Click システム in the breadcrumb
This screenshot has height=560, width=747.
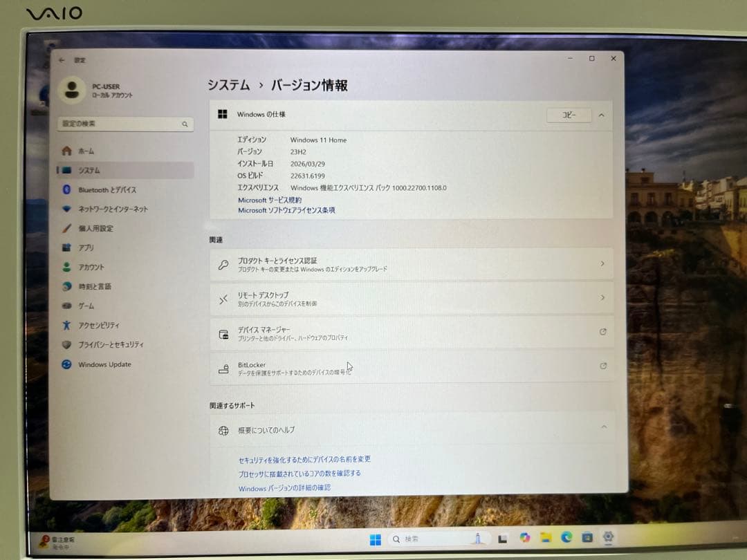pos(229,85)
